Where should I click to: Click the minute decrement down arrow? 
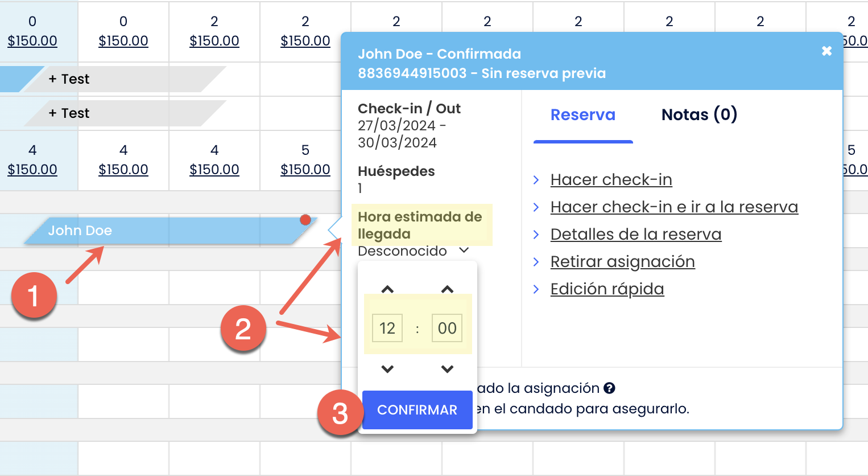pyautogui.click(x=447, y=369)
